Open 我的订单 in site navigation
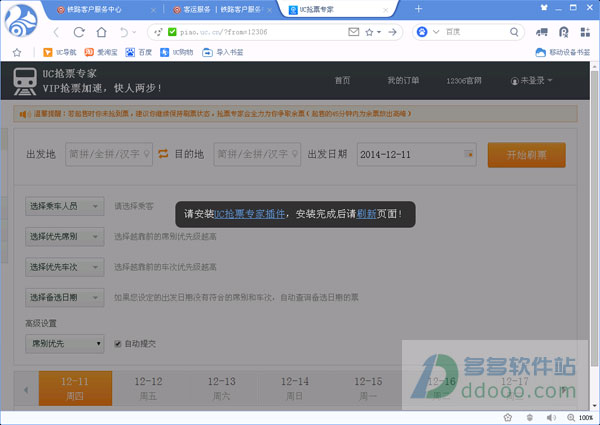Screen dimensions: 600x425 pos(403,81)
